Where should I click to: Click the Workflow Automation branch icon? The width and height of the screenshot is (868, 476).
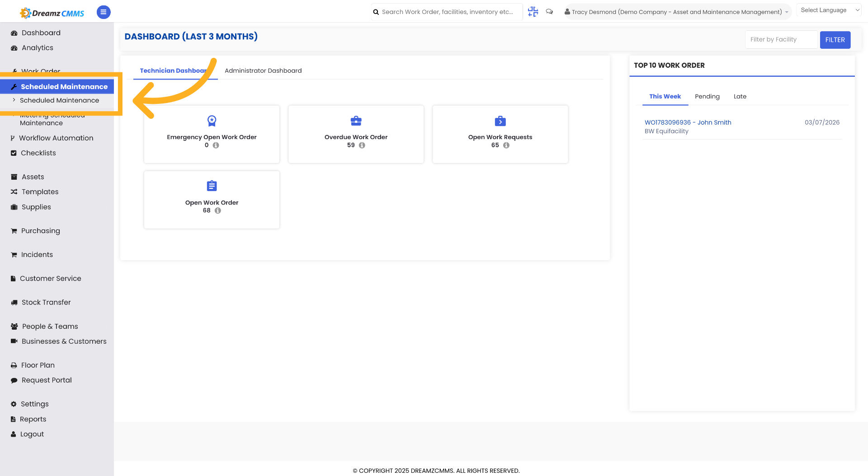[x=13, y=138]
